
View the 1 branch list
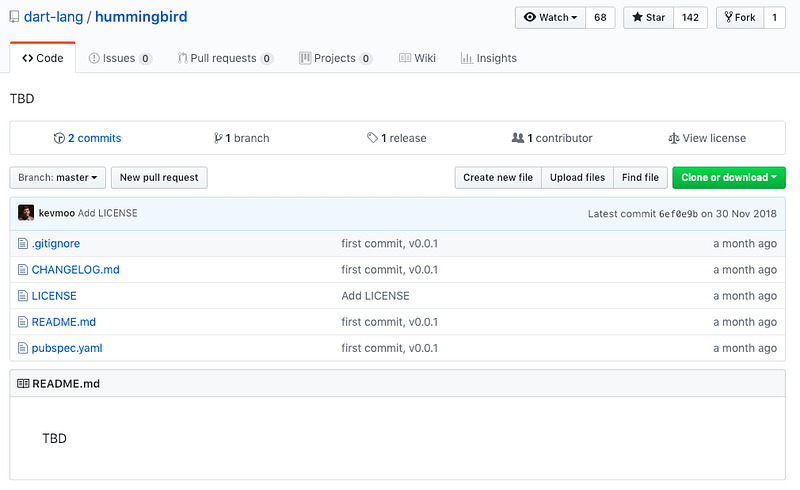(241, 138)
